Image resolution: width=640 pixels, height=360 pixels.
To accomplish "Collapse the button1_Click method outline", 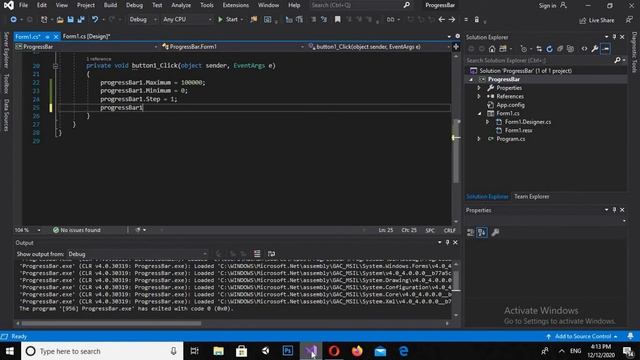I will click(x=55, y=66).
